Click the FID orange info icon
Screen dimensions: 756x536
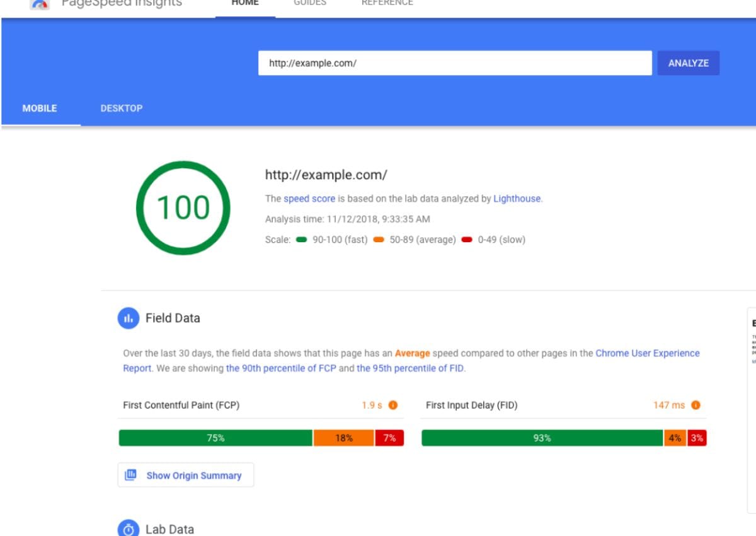click(696, 405)
